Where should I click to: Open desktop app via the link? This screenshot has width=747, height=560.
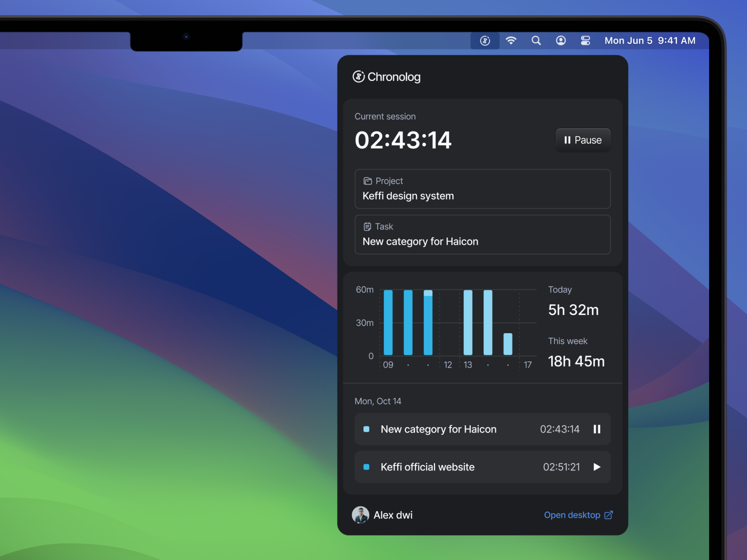pyautogui.click(x=578, y=515)
